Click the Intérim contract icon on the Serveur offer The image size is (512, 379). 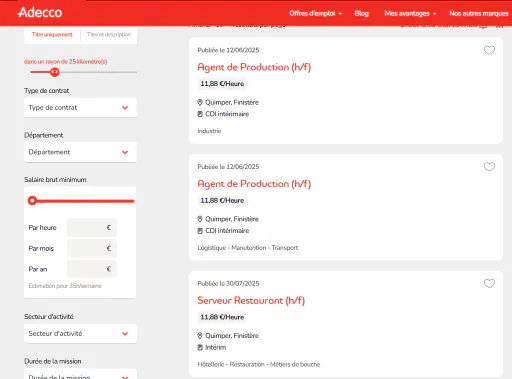200,347
